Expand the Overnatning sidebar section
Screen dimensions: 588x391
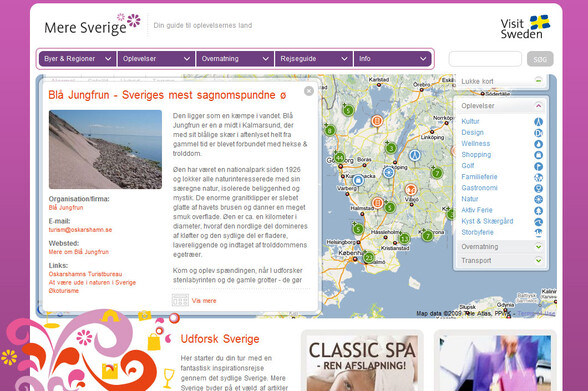(x=538, y=247)
